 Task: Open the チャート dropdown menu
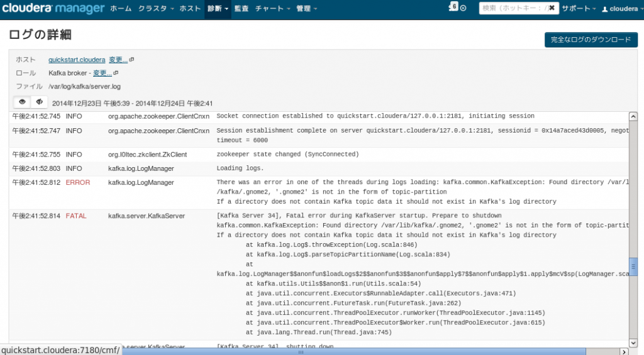click(272, 9)
